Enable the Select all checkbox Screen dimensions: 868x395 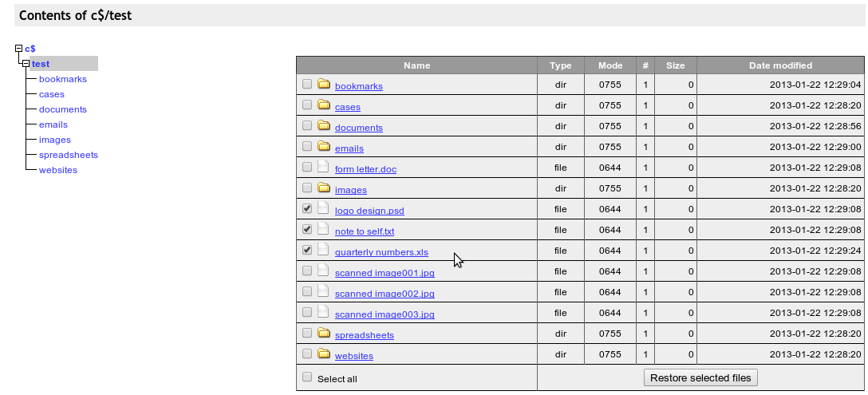click(307, 377)
